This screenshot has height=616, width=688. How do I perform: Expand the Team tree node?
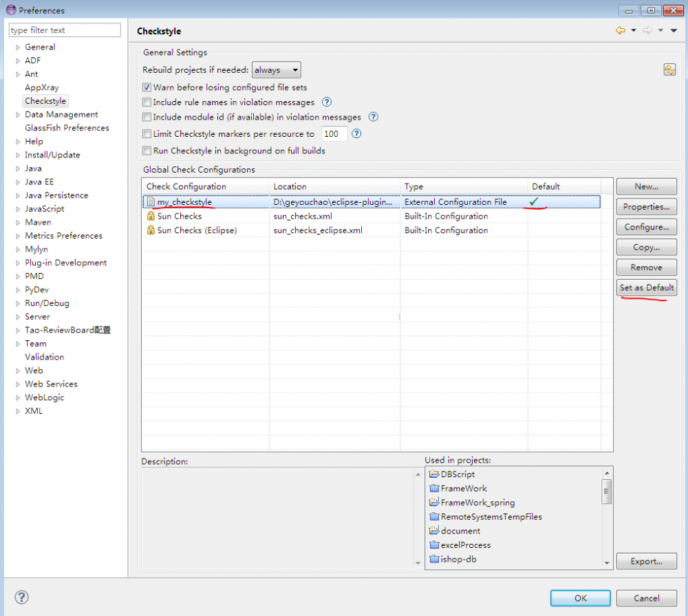tap(18, 344)
